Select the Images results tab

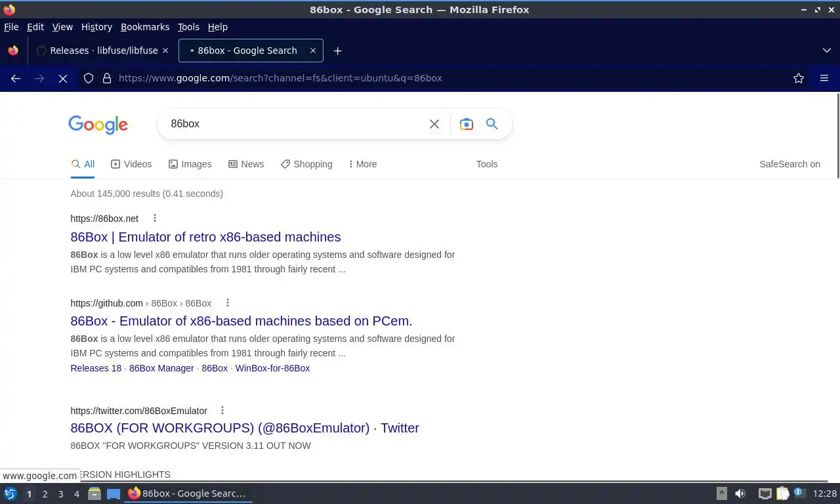[190, 164]
